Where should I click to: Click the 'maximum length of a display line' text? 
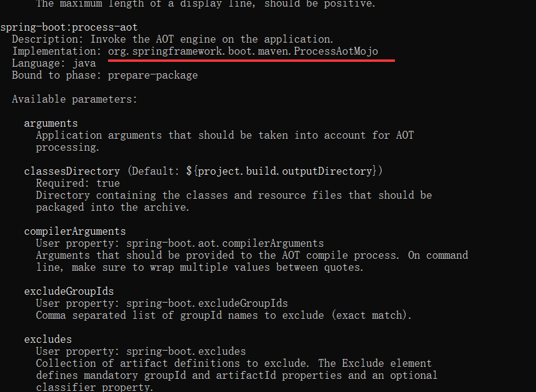[x=158, y=4]
